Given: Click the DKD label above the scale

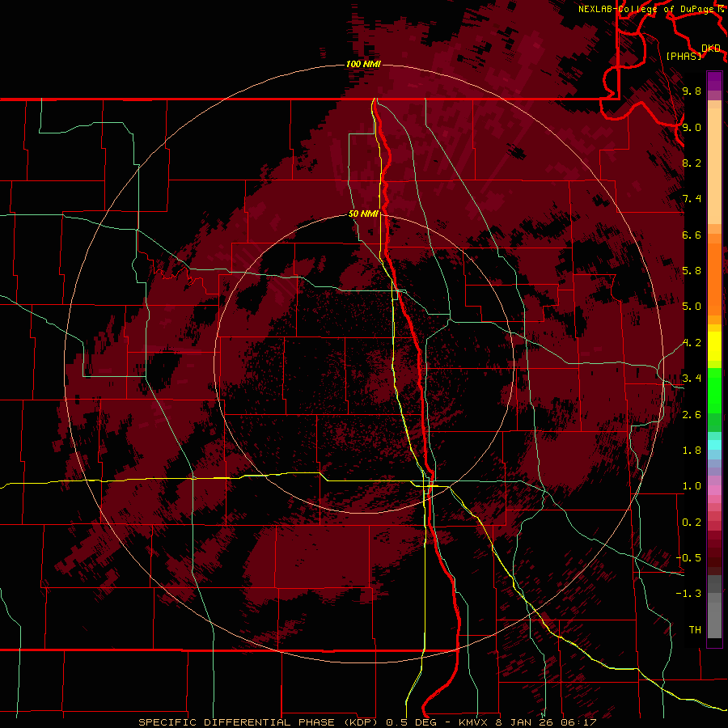Looking at the screenshot, I should click(711, 49).
